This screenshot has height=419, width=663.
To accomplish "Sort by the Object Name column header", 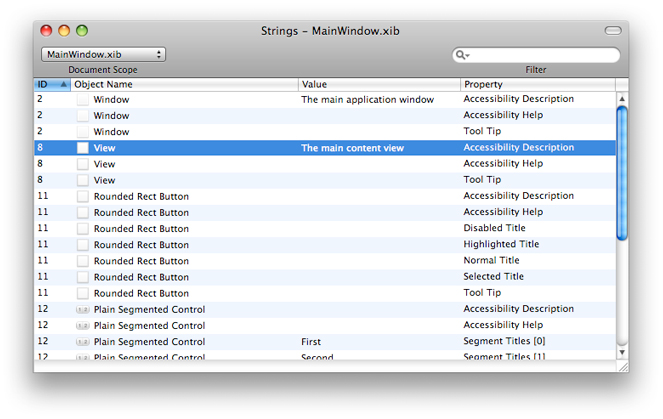I will [x=185, y=85].
